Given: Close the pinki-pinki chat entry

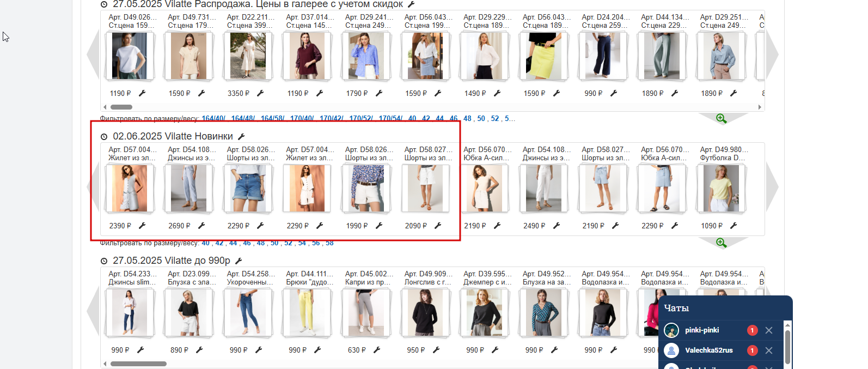Looking at the screenshot, I should click(x=769, y=330).
